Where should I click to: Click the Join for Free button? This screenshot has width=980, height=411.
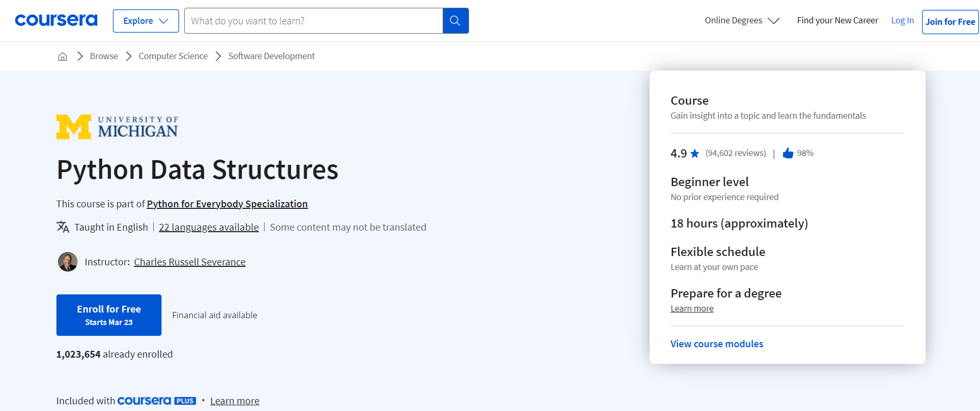950,22
